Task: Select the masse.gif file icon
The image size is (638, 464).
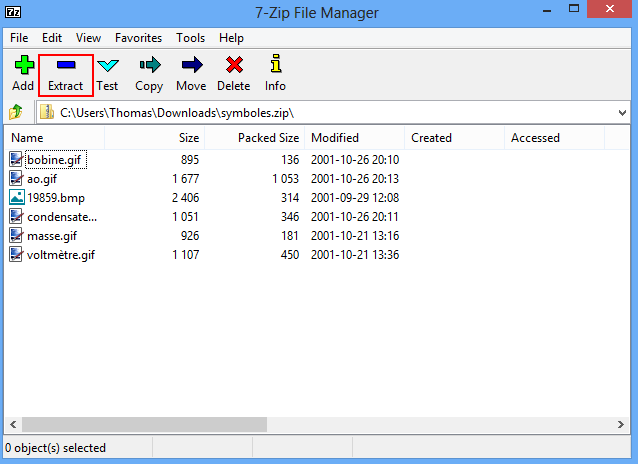Action: [x=16, y=235]
